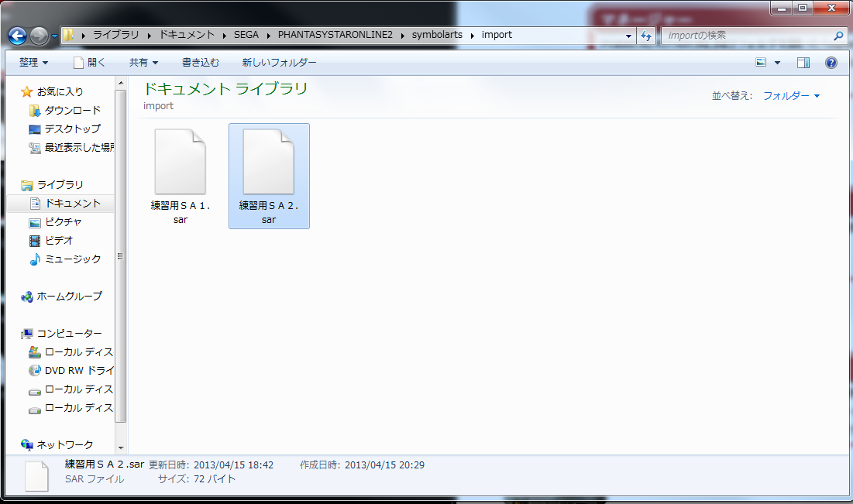Open 最近表示した場所 in the sidebar
Image resolution: width=853 pixels, height=504 pixels.
[79, 147]
